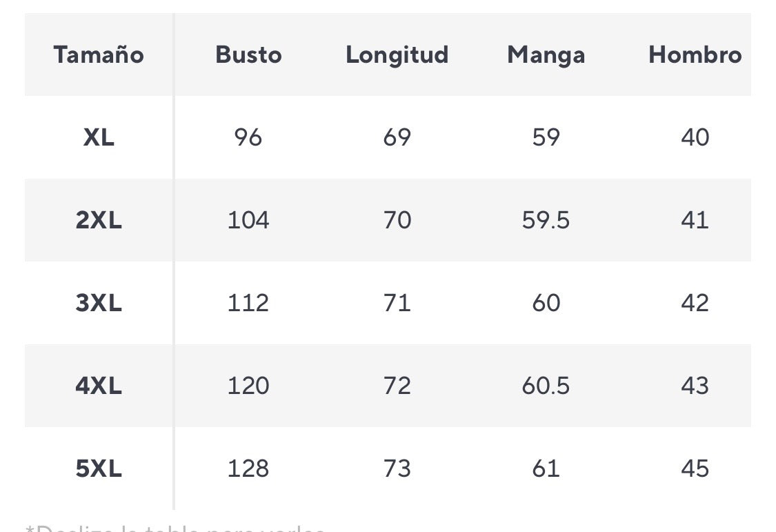The image size is (776, 532).
Task: Click the 3XL size row label
Action: click(99, 303)
